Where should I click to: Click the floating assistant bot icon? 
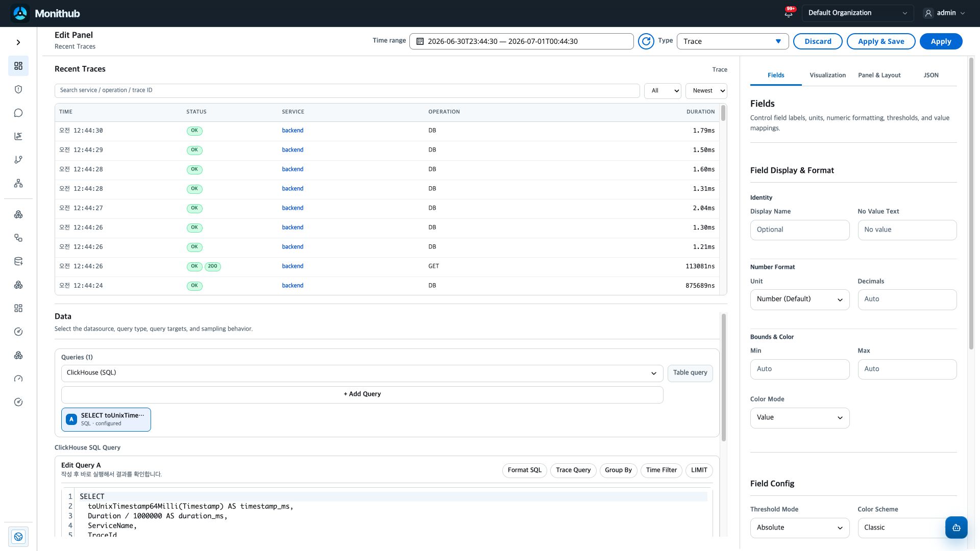(x=956, y=528)
